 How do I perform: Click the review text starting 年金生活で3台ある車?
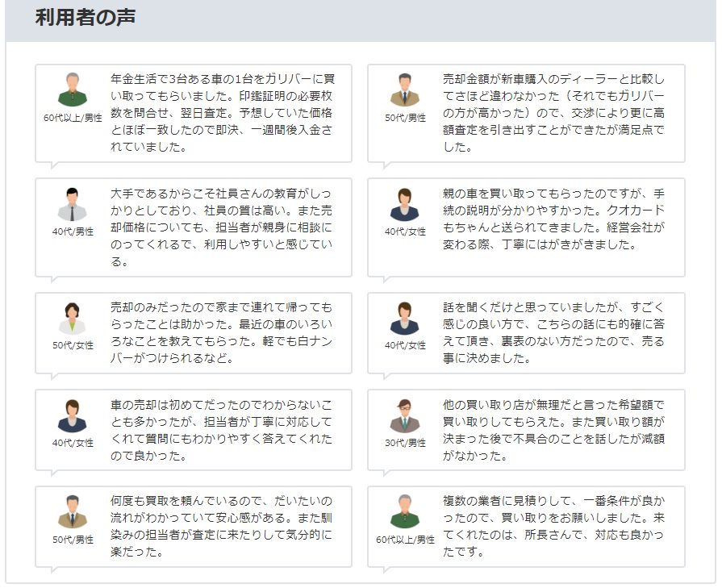tap(223, 113)
